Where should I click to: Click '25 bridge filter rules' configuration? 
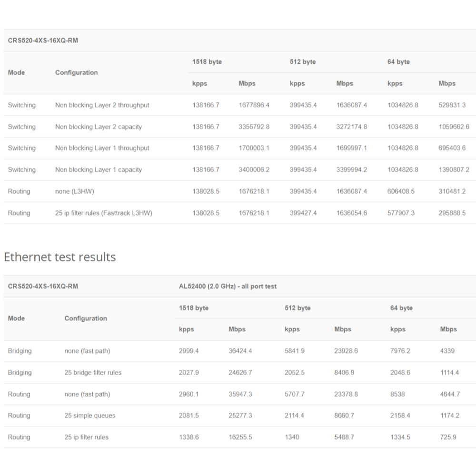(x=93, y=373)
